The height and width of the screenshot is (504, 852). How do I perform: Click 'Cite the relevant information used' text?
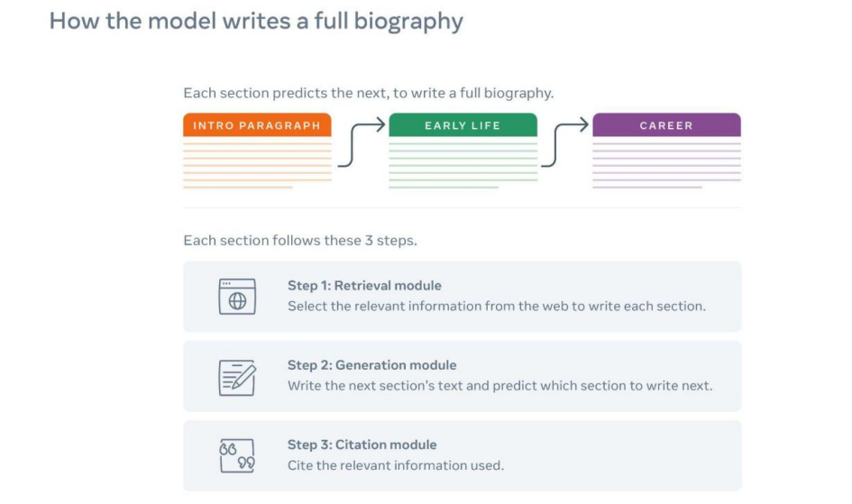pos(396,465)
